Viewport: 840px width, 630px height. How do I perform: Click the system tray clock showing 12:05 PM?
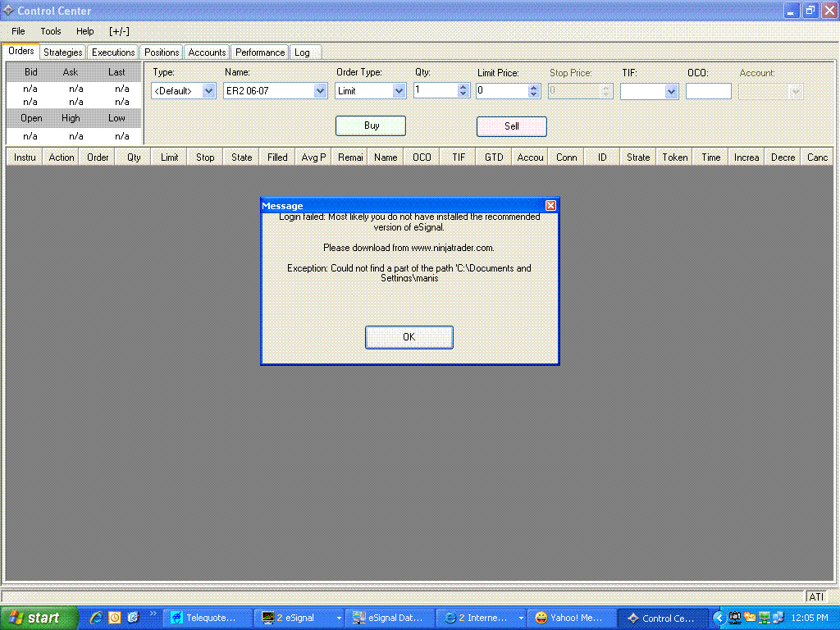(x=809, y=618)
